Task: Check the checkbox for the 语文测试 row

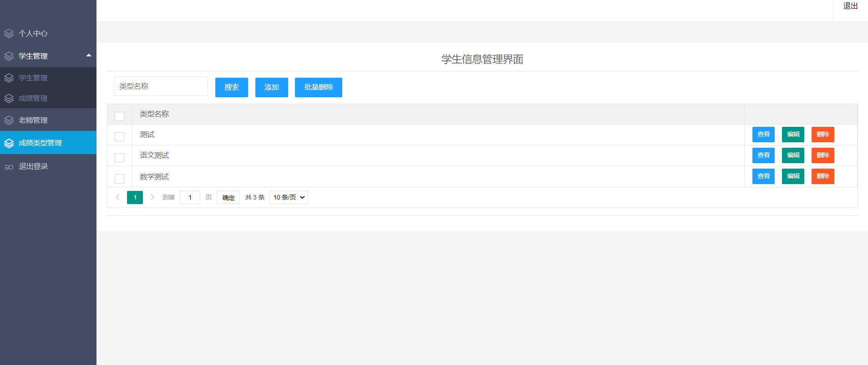Action: [120, 158]
